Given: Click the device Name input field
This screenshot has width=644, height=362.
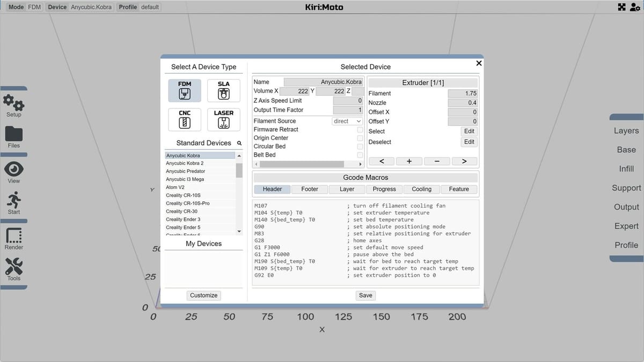Looking at the screenshot, I should click(x=324, y=82).
